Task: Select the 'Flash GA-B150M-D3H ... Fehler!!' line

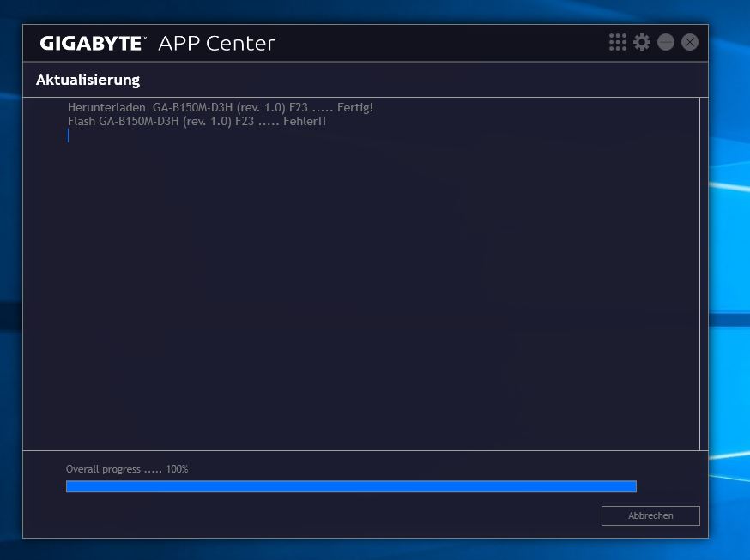Action: click(x=197, y=122)
